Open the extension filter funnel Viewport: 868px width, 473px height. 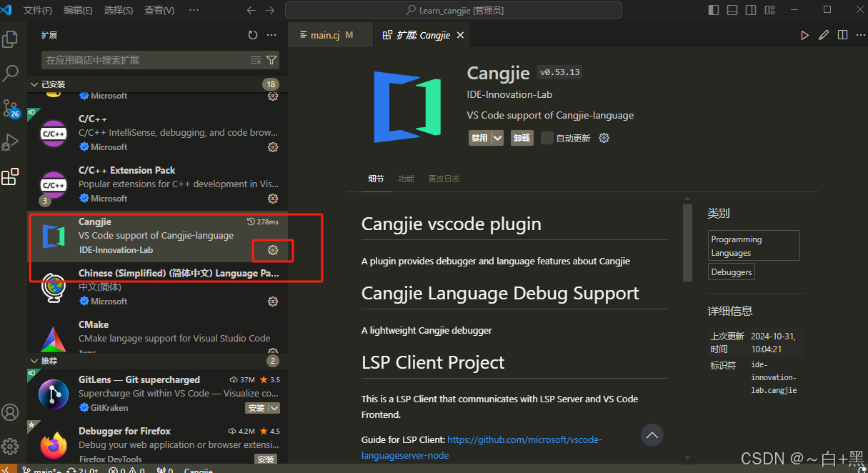[x=271, y=60]
